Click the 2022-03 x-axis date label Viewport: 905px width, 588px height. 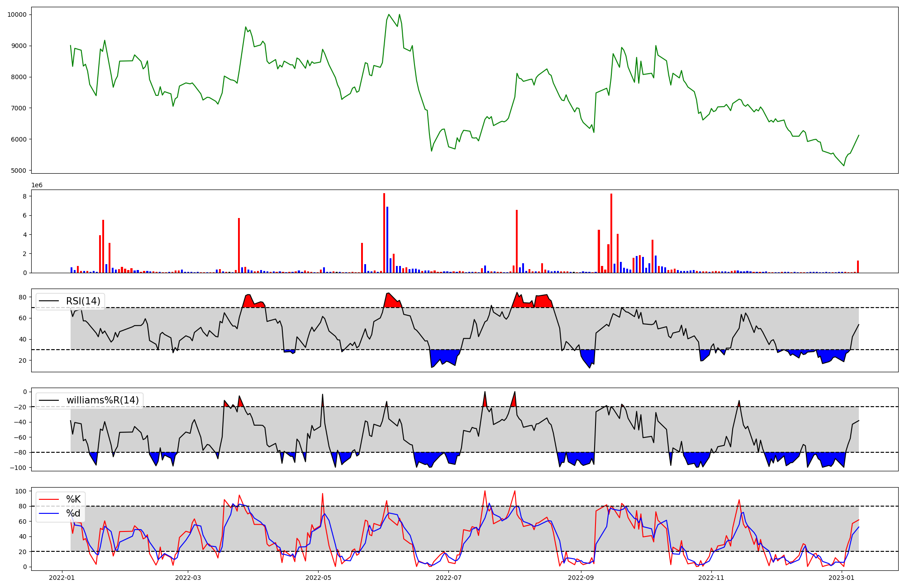188,578
